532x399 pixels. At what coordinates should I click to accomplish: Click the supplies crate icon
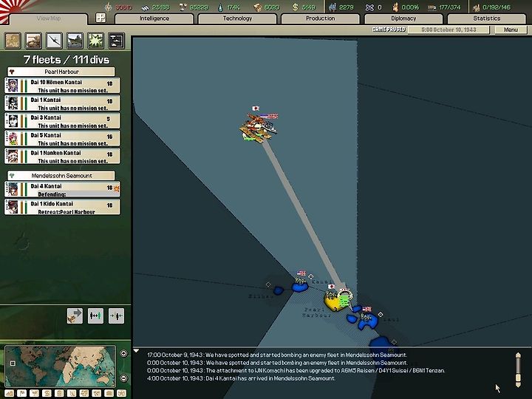(258, 7)
